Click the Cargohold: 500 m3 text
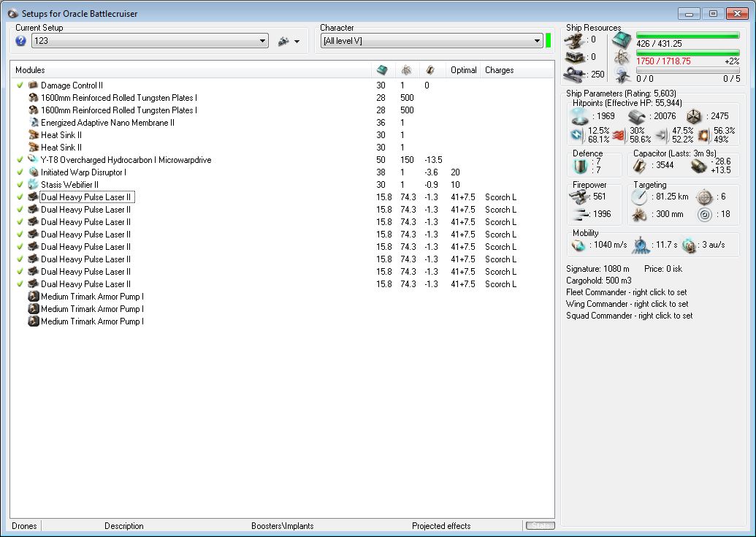 (x=599, y=281)
